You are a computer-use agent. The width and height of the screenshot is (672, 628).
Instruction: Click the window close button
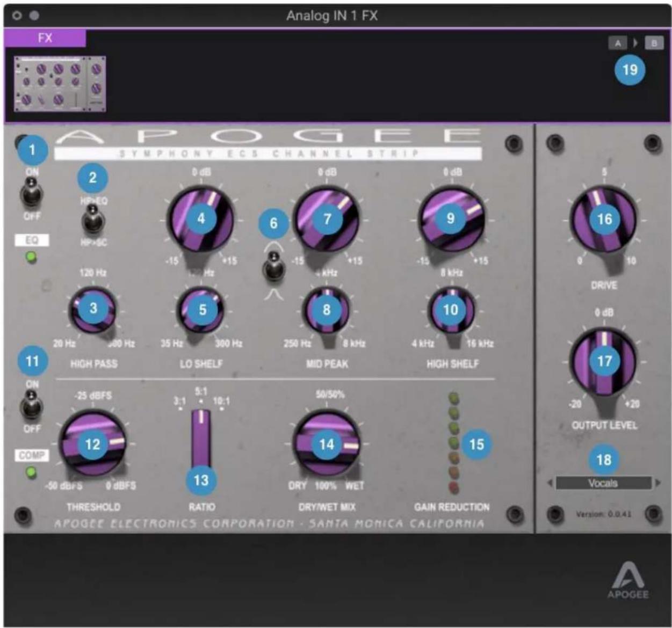(x=17, y=16)
